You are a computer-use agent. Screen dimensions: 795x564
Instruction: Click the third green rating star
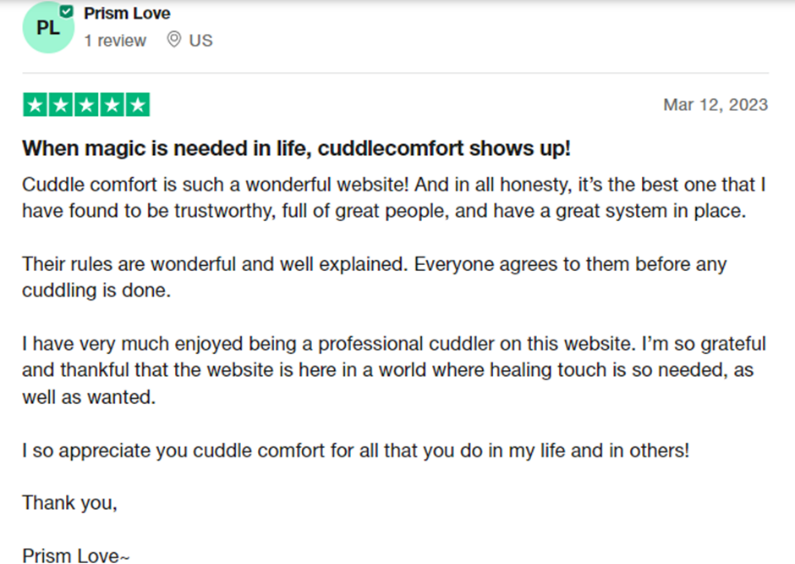coord(87,105)
